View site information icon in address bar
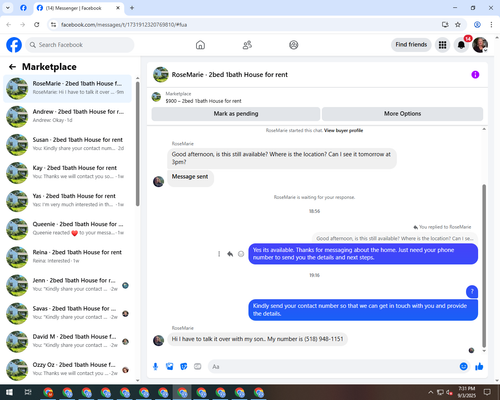The height and width of the screenshot is (400, 500). pyautogui.click(x=53, y=25)
